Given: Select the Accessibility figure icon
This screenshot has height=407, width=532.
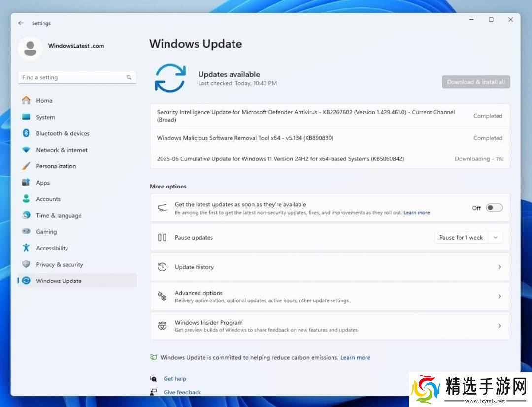Looking at the screenshot, I should (26, 248).
